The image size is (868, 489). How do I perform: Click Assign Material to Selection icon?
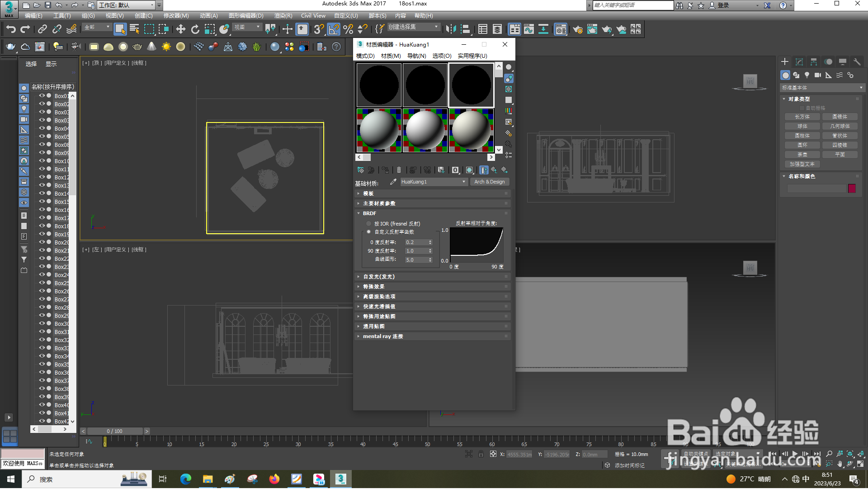click(385, 170)
